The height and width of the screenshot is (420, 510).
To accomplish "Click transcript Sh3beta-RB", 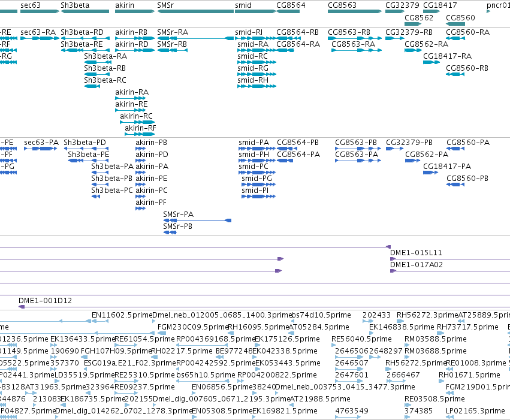I will (105, 68).
